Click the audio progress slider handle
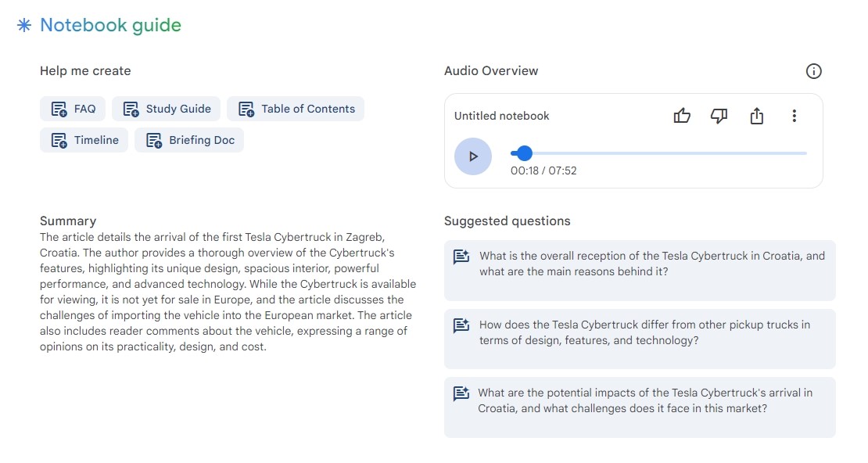The width and height of the screenshot is (868, 463). tap(524, 153)
